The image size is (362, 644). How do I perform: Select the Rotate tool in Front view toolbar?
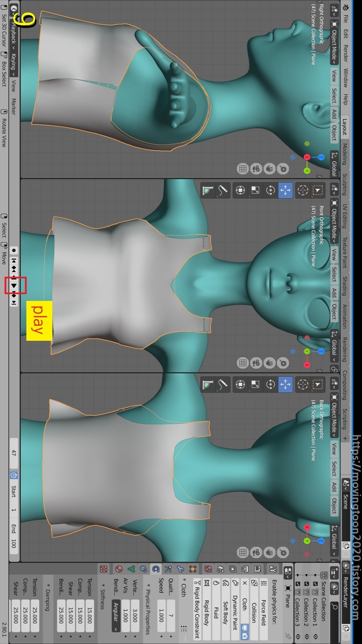tap(270, 190)
